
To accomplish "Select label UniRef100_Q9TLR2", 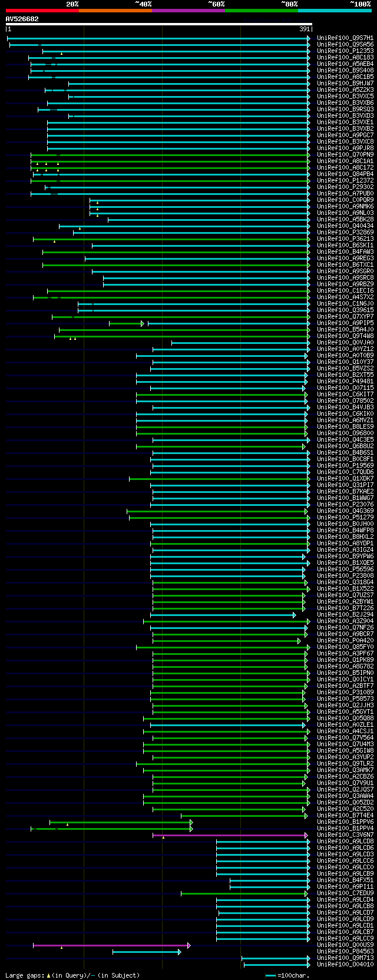I will click(345, 763).
